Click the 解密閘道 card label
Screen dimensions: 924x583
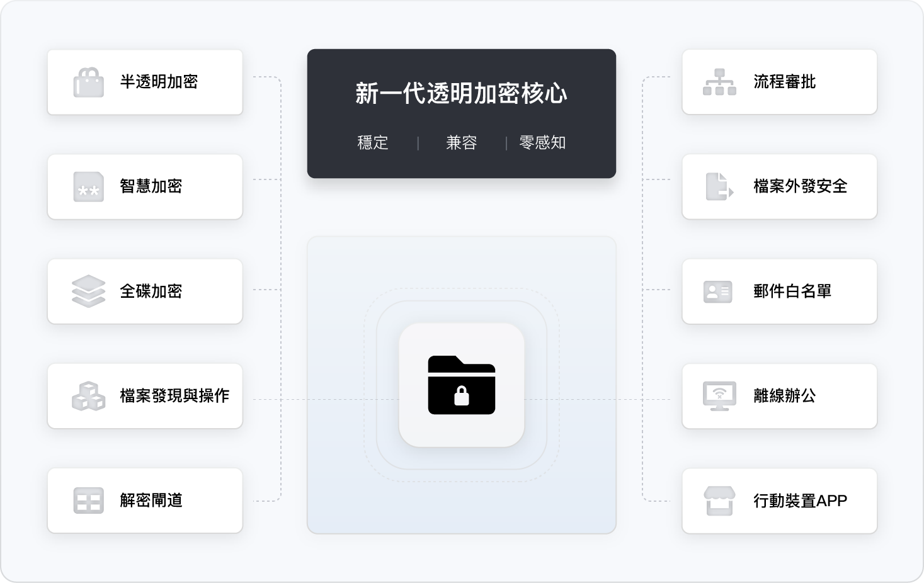click(151, 501)
